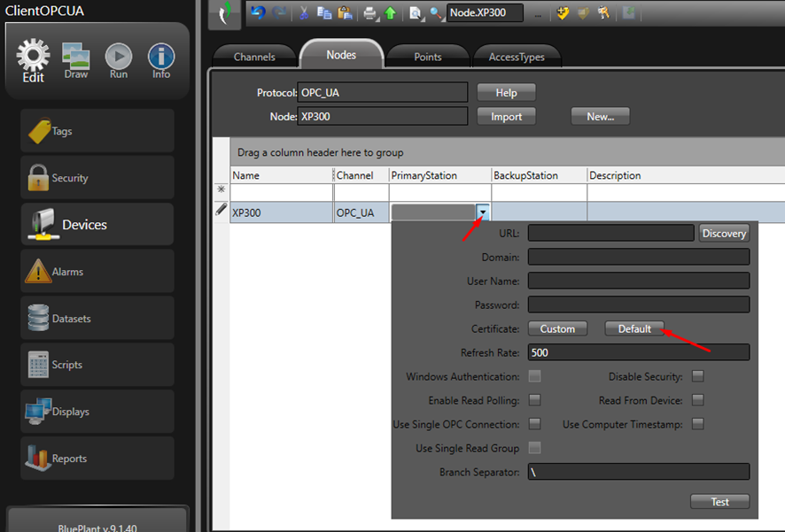Open Datasets from the sidebar
This screenshot has width=785, height=532.
[97, 319]
